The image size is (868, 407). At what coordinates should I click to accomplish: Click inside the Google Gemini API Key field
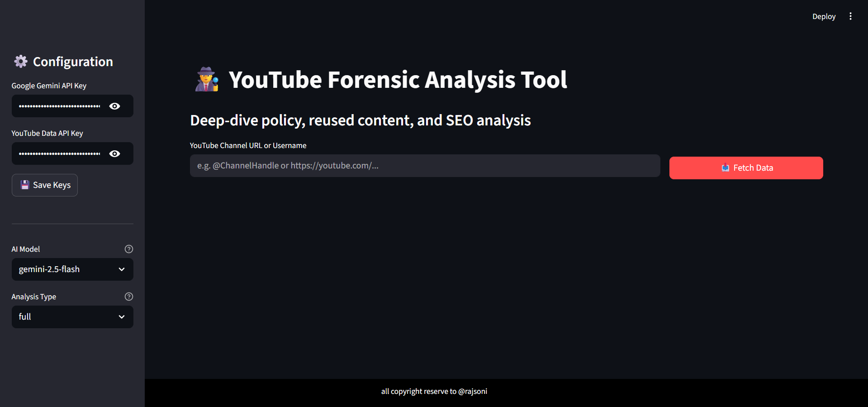(59, 106)
